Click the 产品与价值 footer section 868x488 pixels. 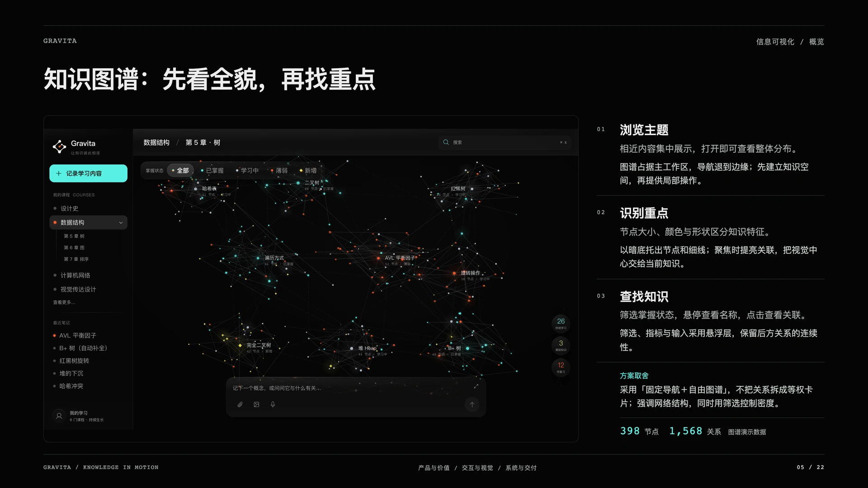pyautogui.click(x=434, y=468)
